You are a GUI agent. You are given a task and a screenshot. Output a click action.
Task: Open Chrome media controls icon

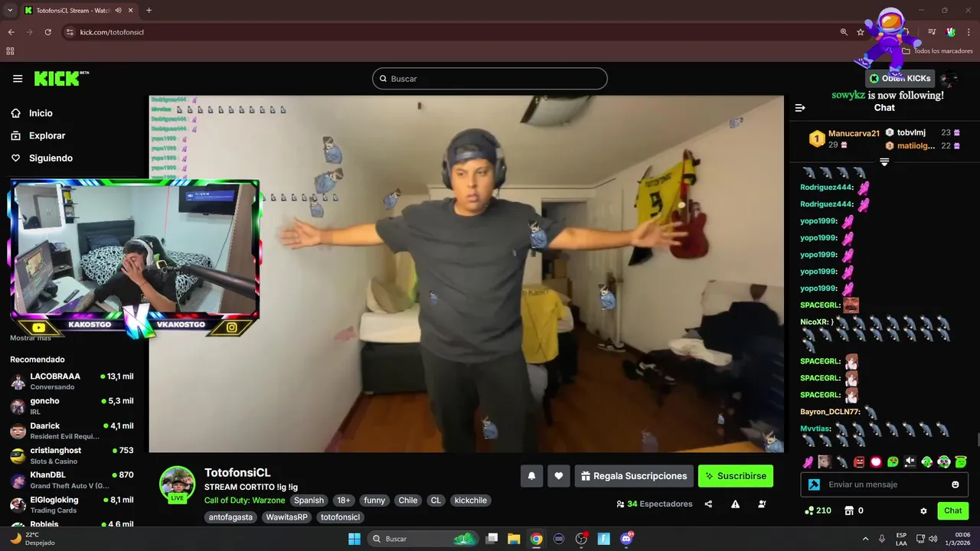[932, 32]
